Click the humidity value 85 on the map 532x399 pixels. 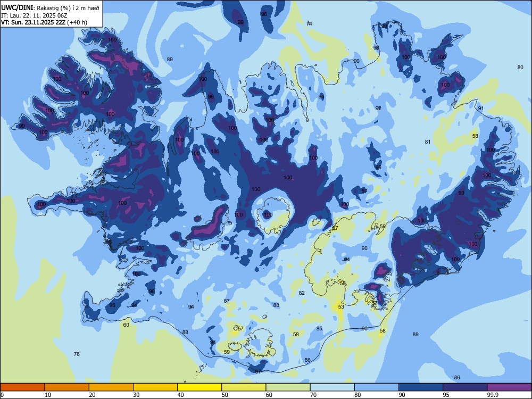click(319, 328)
